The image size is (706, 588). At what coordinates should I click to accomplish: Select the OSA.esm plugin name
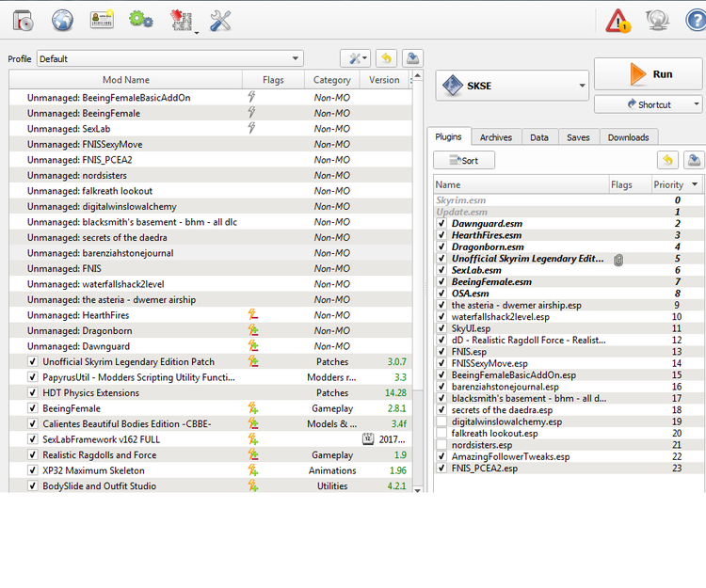click(470, 294)
